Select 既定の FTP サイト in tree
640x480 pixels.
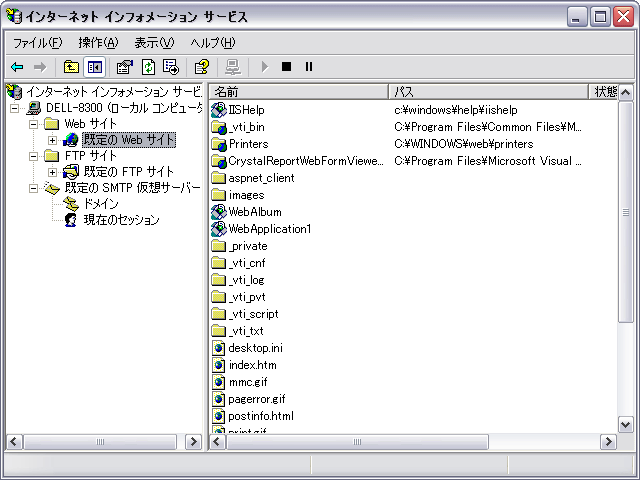129,172
